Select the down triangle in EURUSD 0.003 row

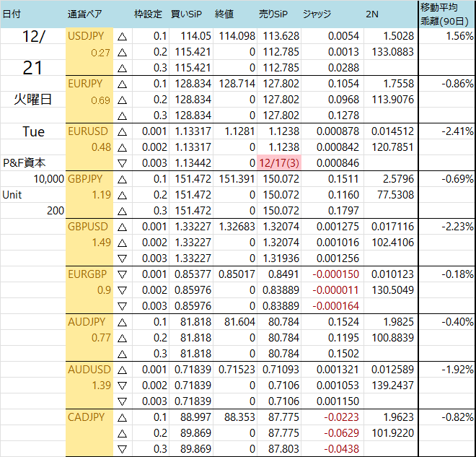pyautogui.click(x=123, y=163)
